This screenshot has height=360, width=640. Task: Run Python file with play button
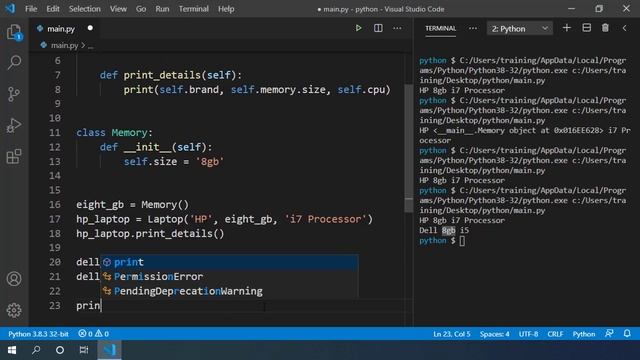[358, 28]
